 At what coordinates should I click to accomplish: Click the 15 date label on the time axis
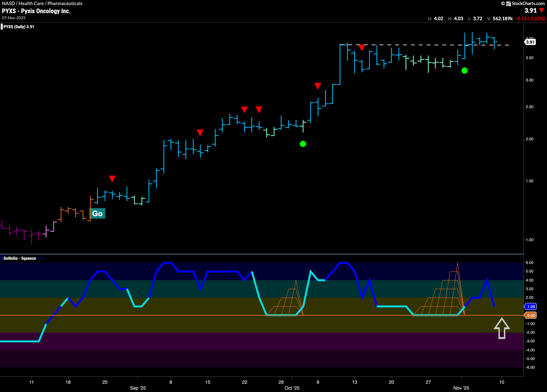click(208, 382)
